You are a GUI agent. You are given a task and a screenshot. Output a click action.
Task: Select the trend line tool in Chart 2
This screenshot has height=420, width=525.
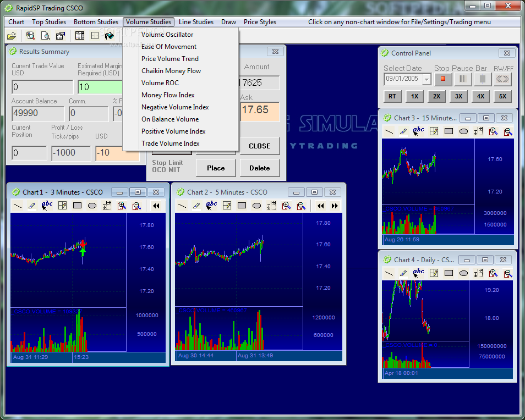(x=182, y=206)
